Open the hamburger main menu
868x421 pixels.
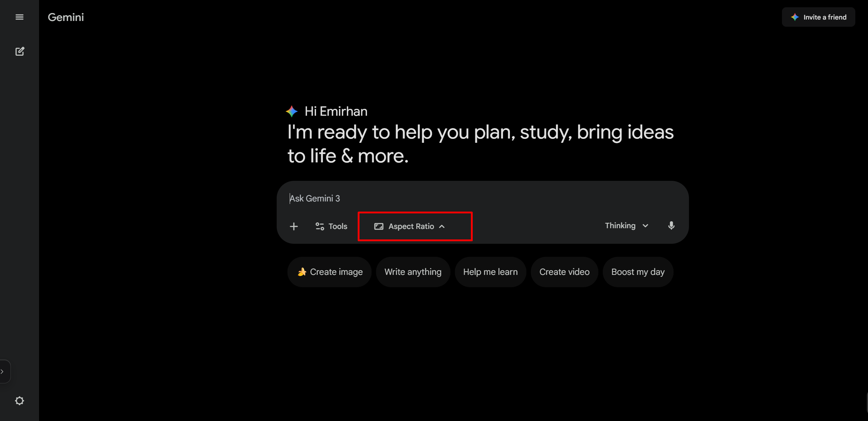coord(20,17)
